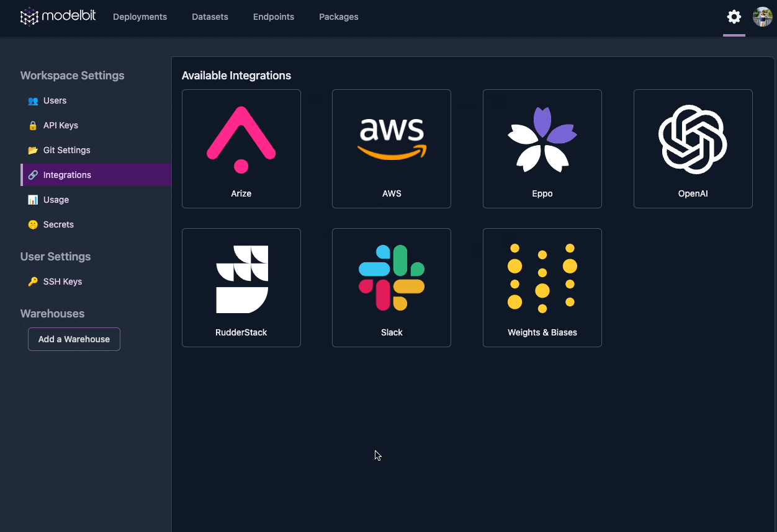The image size is (777, 532).
Task: Click the Users people icon
Action: point(33,100)
